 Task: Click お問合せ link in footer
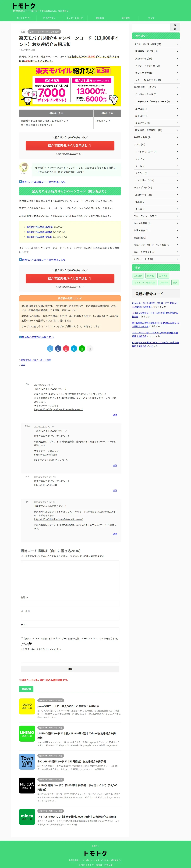pos(95,846)
